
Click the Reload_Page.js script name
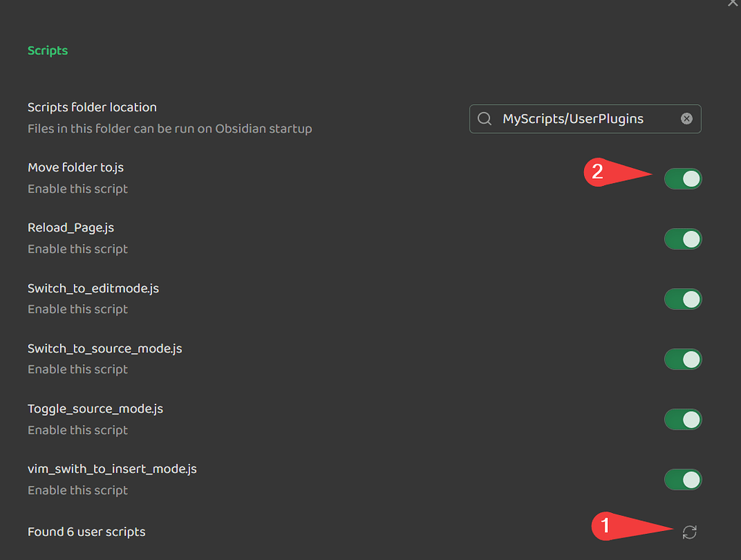pyautogui.click(x=70, y=227)
